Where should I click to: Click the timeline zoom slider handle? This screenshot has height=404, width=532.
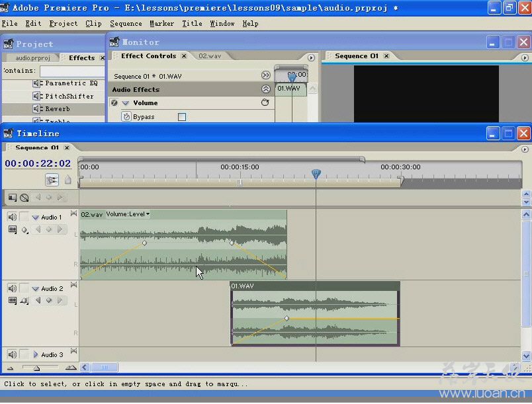click(x=36, y=368)
